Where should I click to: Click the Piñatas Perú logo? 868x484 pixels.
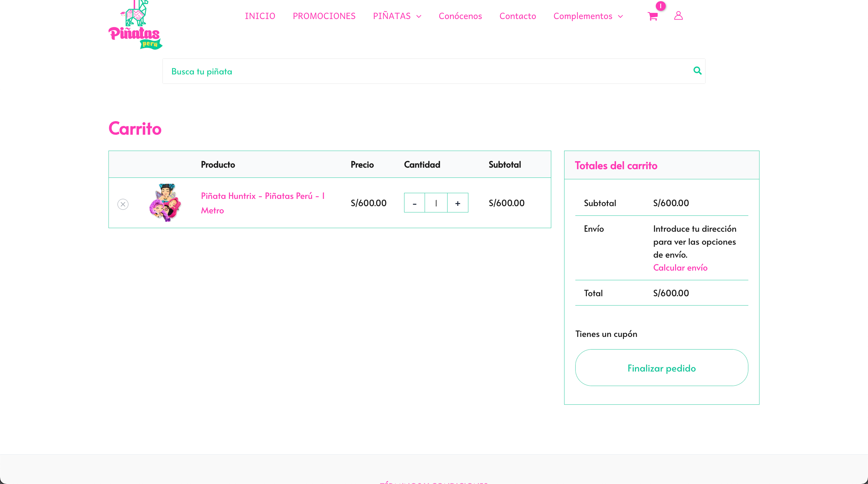[135, 25]
